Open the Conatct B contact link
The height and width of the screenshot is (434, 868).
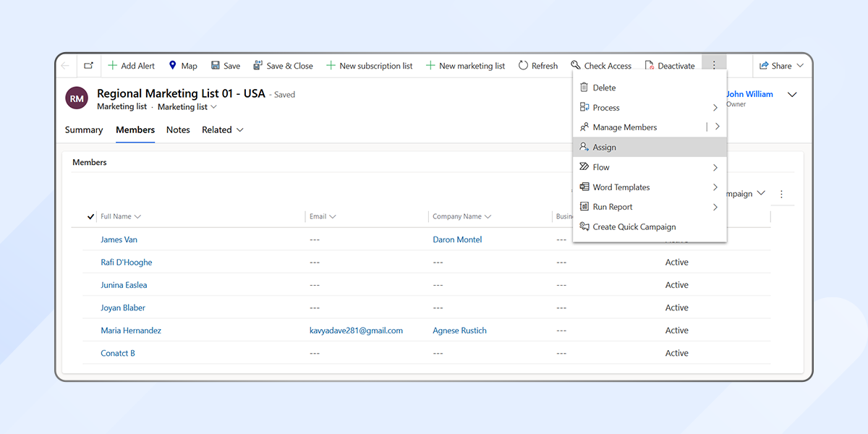[x=118, y=353]
